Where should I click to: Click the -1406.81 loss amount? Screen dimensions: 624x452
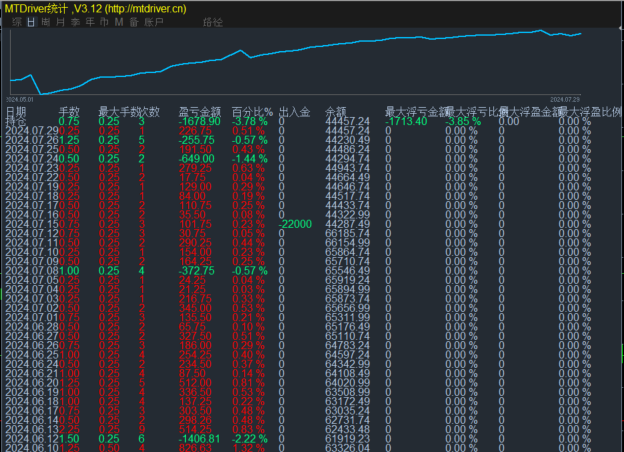199,439
